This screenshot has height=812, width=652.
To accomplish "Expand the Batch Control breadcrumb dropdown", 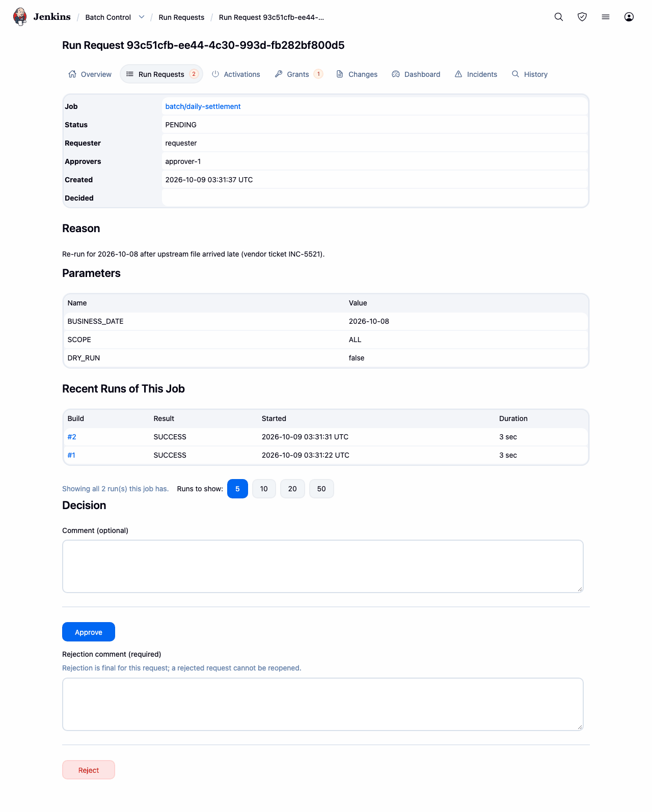I will click(142, 17).
